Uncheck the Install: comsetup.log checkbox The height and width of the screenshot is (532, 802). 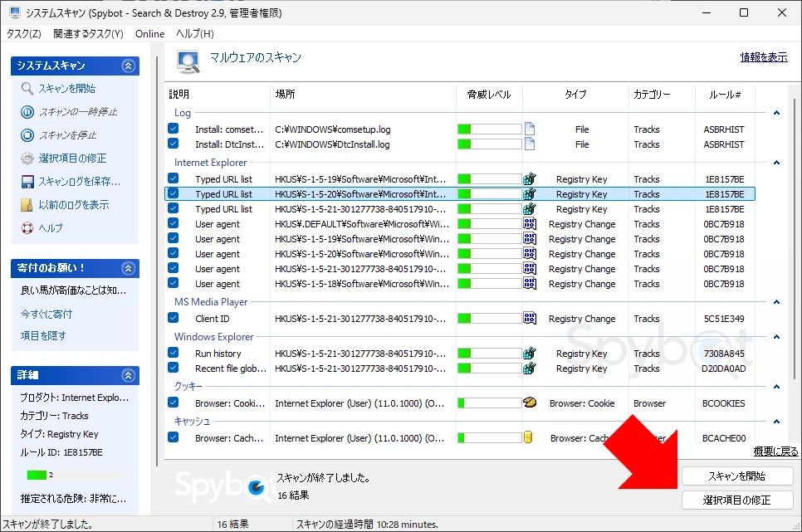[174, 129]
